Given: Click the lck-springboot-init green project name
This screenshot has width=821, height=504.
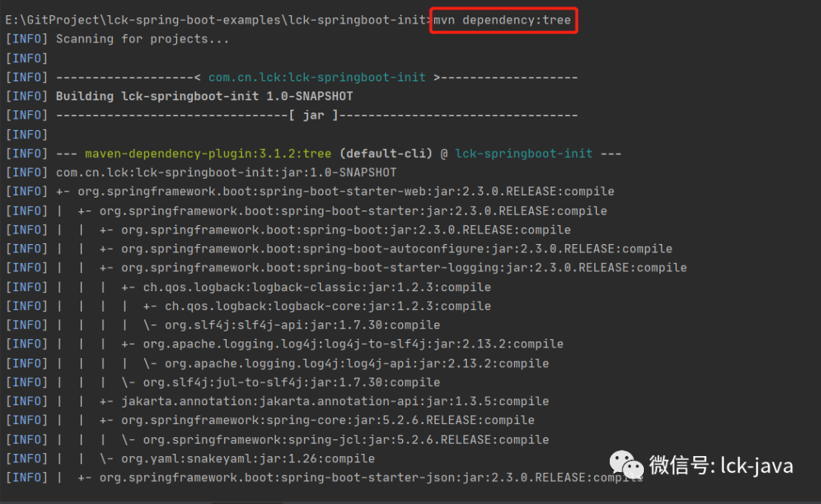Looking at the screenshot, I should (523, 153).
